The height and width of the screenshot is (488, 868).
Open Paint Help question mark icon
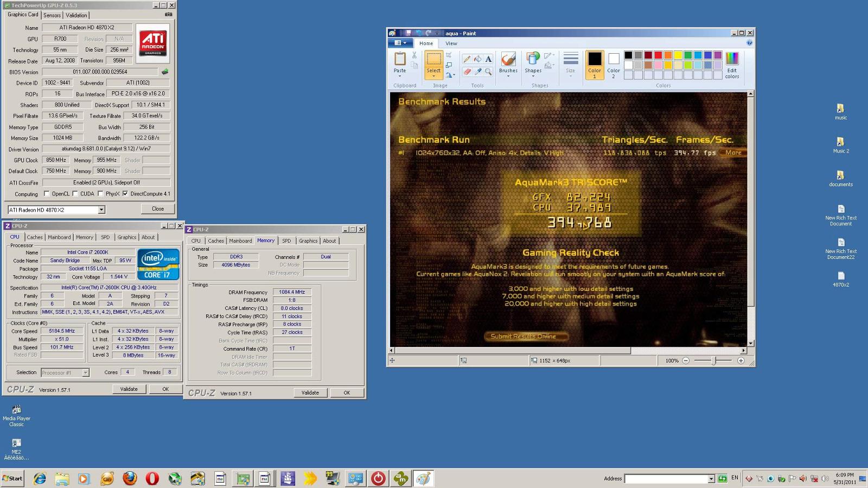pos(749,43)
